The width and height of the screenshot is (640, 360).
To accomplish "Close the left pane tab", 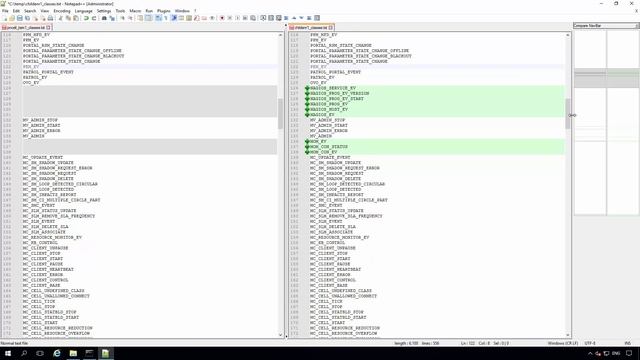I will (49, 27).
